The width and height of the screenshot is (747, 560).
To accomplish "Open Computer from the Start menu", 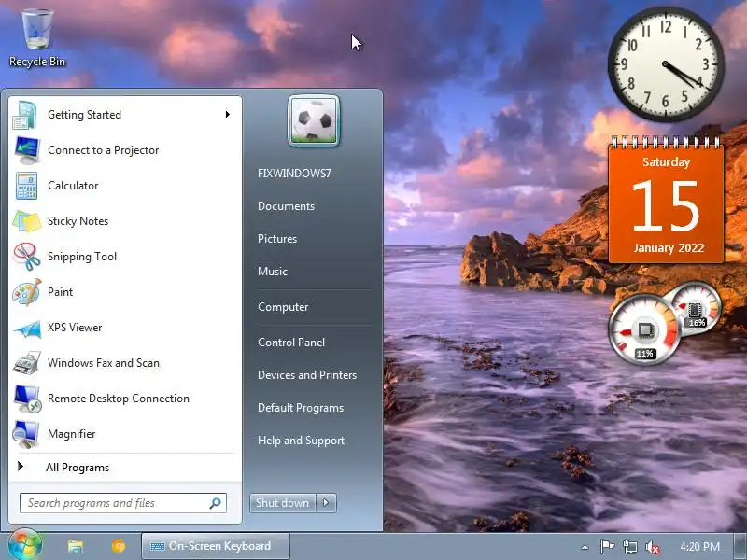I will 283,307.
